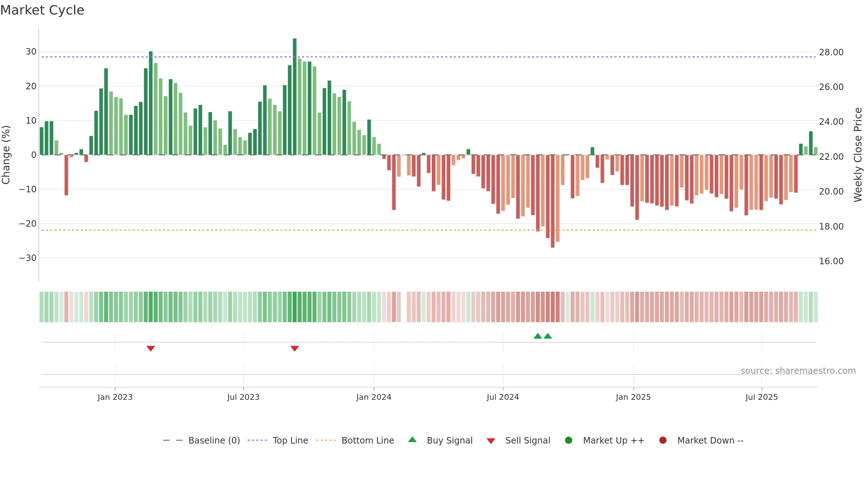Select the left green buy signal triangle marker
The height and width of the screenshot is (488, 868).
538,336
